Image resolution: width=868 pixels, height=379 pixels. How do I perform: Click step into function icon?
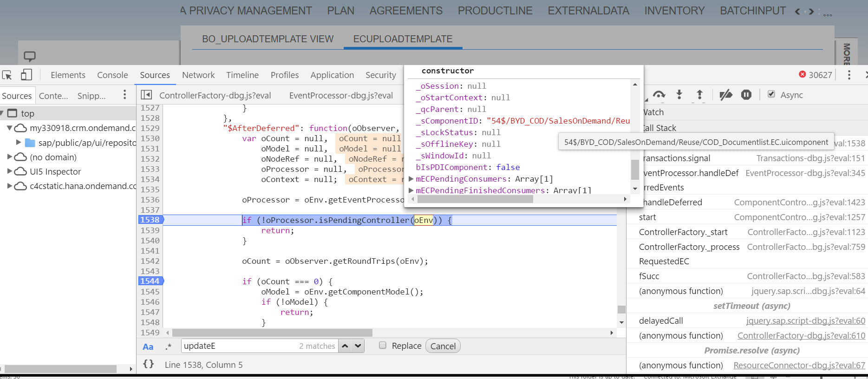click(x=679, y=95)
